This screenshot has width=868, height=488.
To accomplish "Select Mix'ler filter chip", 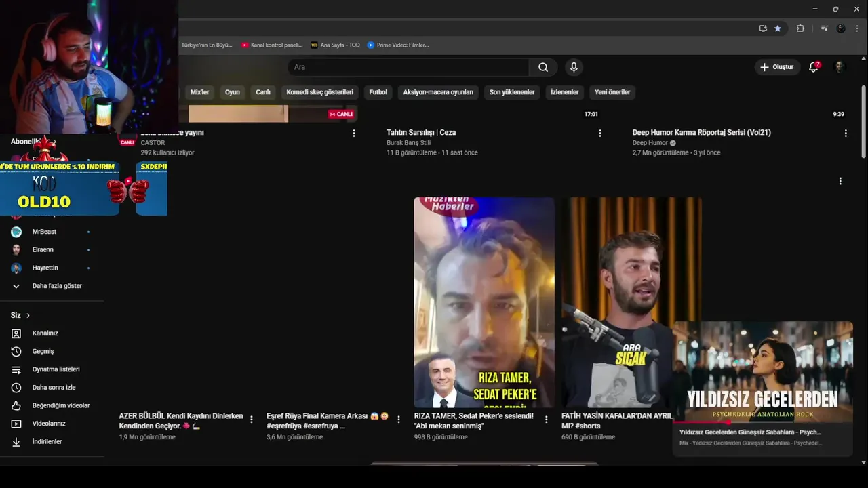I will coord(199,92).
